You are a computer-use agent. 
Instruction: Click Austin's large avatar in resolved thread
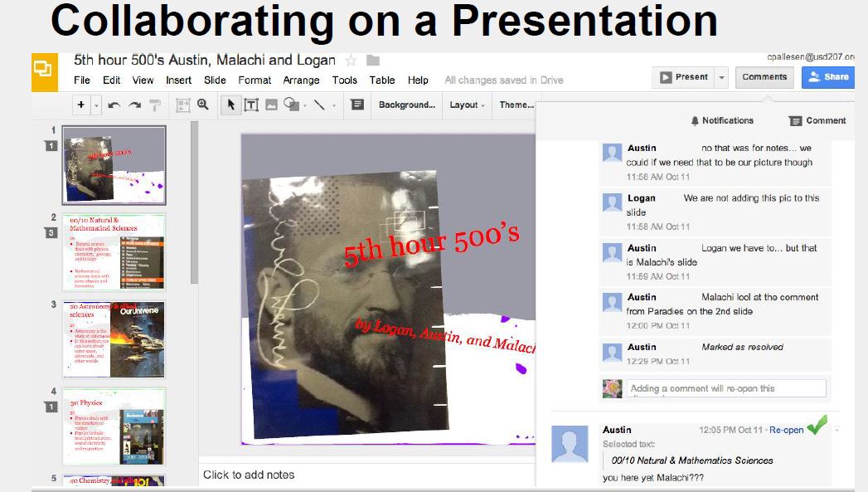tap(570, 444)
